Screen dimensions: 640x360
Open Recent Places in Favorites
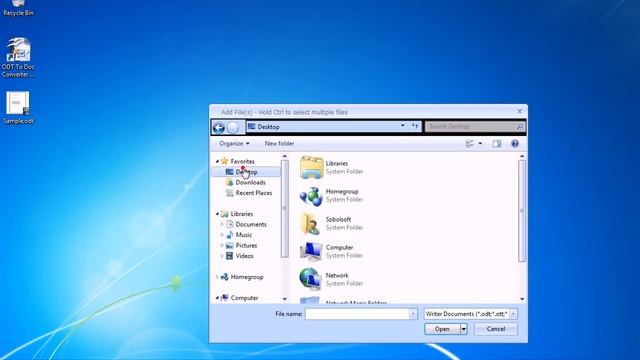pyautogui.click(x=253, y=193)
